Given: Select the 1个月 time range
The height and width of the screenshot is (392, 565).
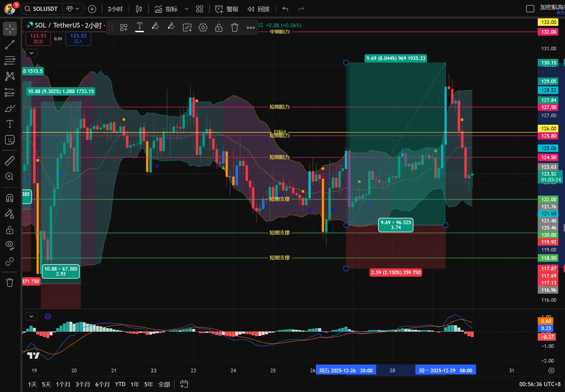Looking at the screenshot, I should click(63, 384).
